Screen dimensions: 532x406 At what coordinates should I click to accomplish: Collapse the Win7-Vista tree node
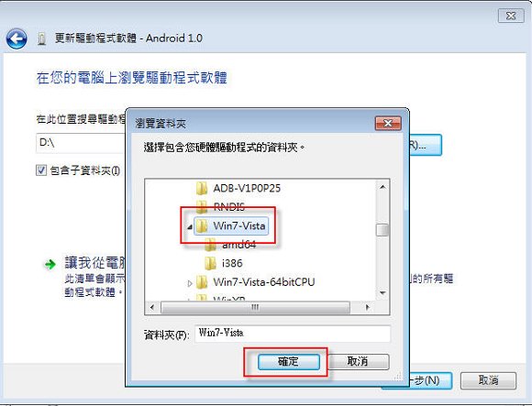pyautogui.click(x=190, y=226)
